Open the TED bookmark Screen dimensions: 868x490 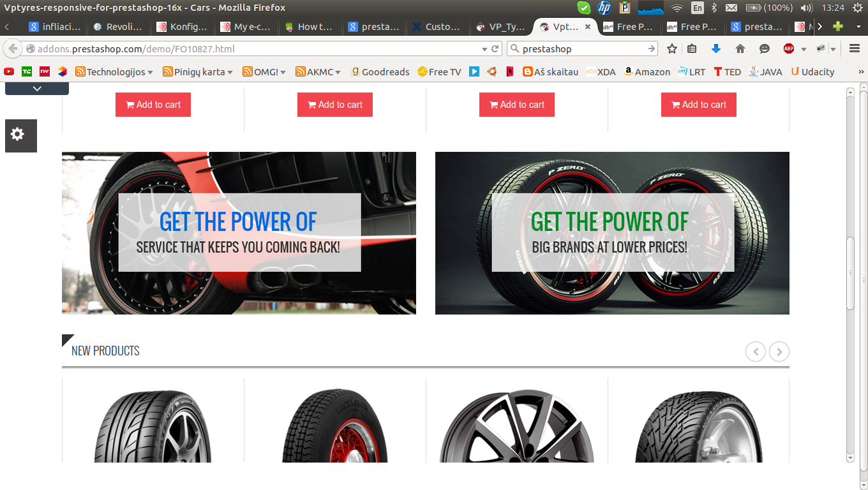click(x=727, y=72)
